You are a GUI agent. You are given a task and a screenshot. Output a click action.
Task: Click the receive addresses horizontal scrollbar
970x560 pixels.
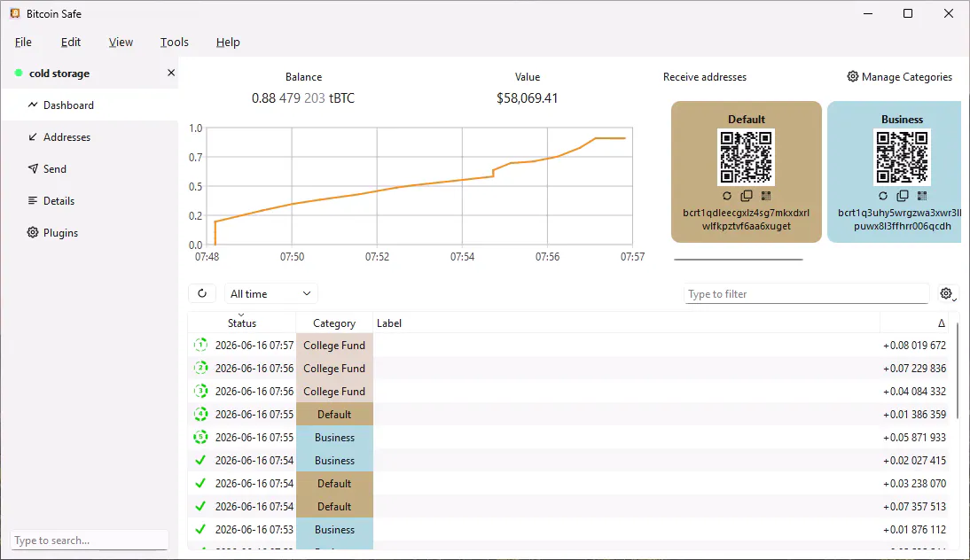point(738,260)
